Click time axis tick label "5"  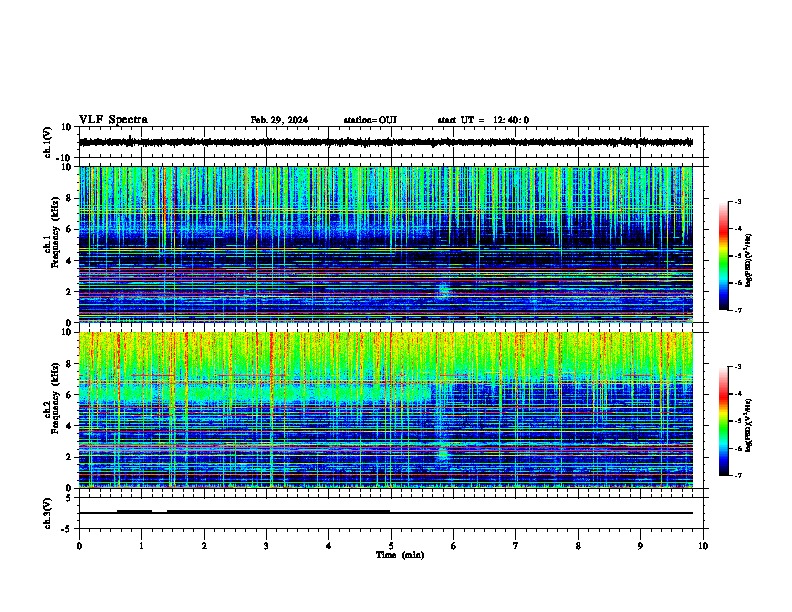click(391, 546)
